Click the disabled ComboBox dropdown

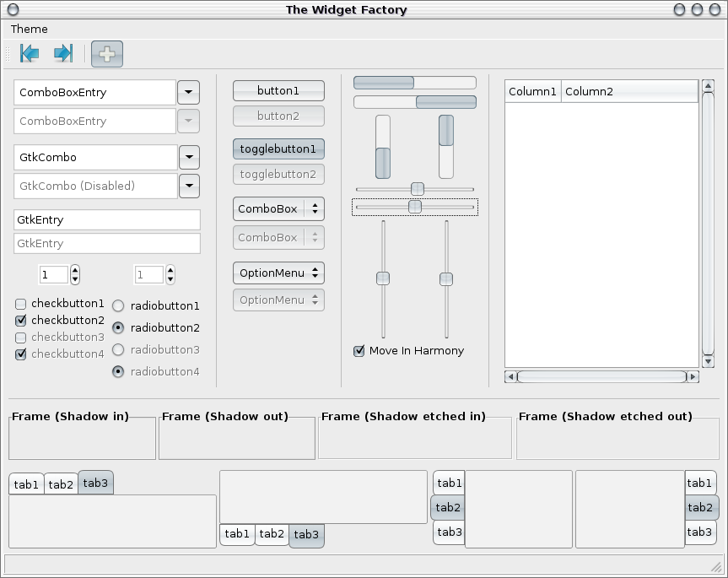pos(278,238)
